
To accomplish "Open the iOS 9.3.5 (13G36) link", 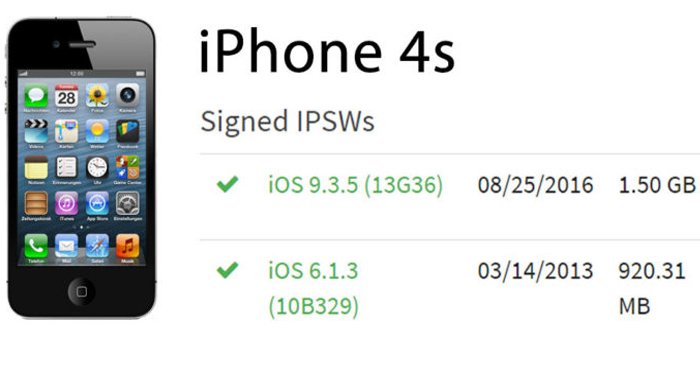I will point(355,185).
